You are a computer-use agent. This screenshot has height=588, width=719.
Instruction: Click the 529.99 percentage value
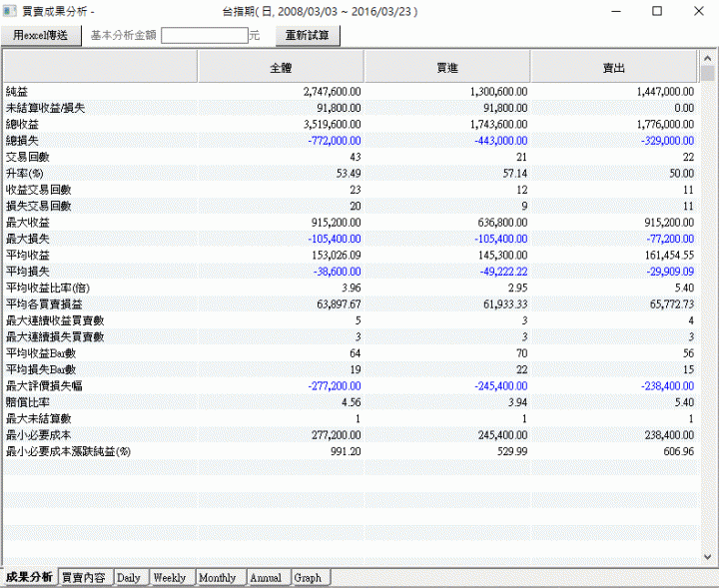point(512,451)
